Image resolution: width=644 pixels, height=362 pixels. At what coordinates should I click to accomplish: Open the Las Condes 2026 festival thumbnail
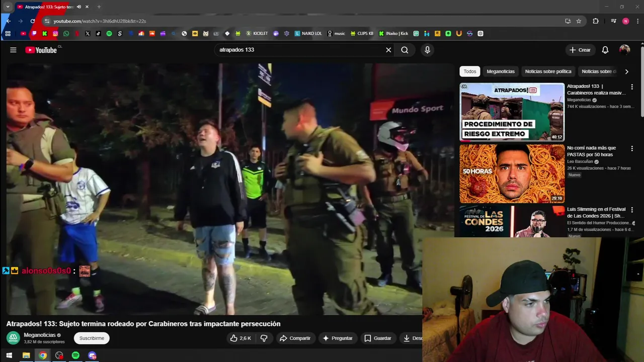point(512,221)
